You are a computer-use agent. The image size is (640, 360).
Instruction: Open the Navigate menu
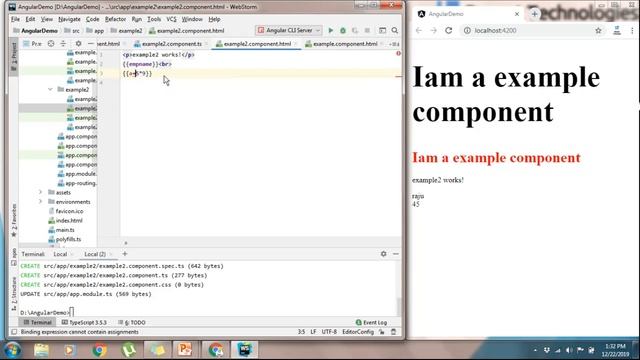[69, 19]
